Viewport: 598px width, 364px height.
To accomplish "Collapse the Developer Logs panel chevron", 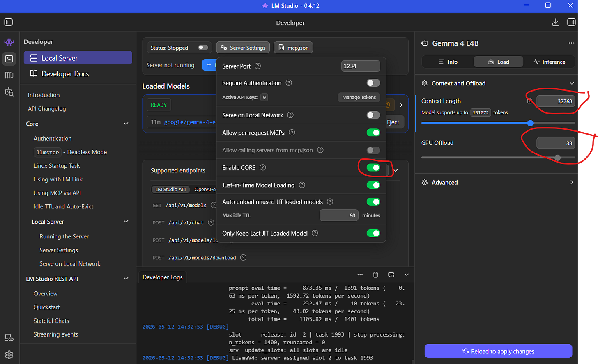I will (x=407, y=275).
